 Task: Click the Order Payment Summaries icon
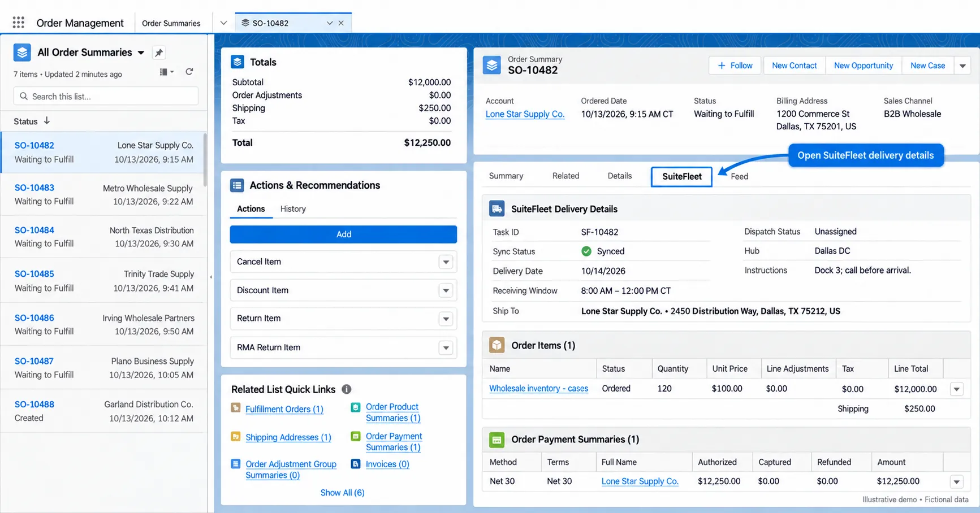497,440
